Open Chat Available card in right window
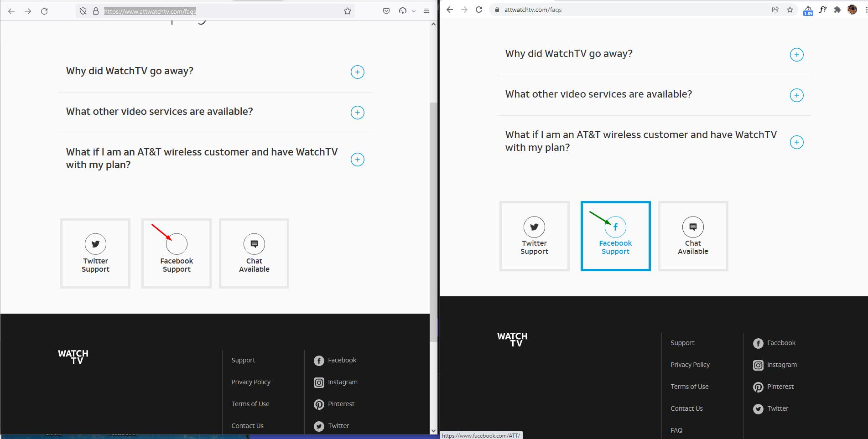Screen dimensions: 868x439 693,236
